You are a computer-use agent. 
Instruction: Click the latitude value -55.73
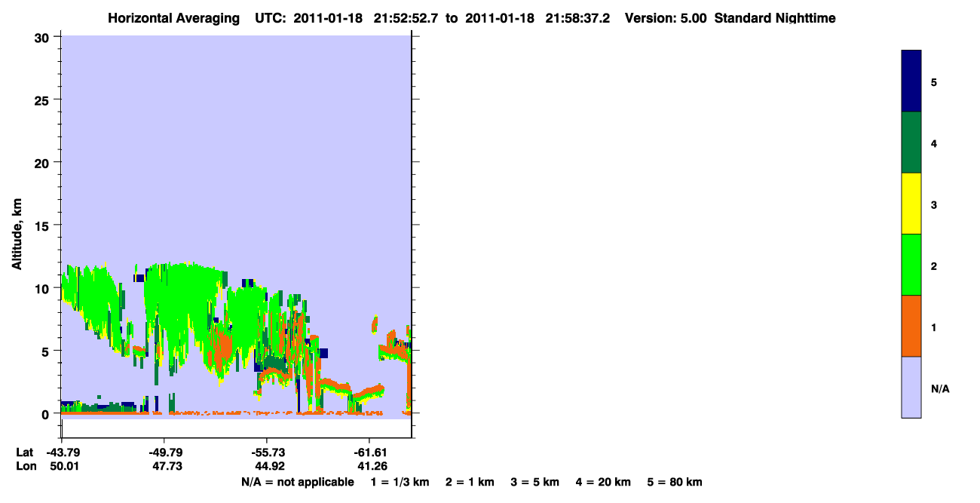(x=267, y=452)
